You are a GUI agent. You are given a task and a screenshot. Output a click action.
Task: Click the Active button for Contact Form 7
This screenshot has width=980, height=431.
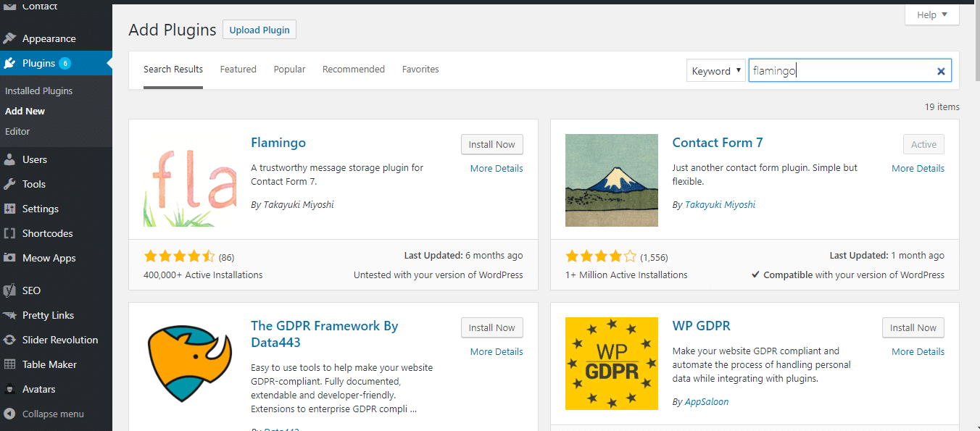point(924,144)
